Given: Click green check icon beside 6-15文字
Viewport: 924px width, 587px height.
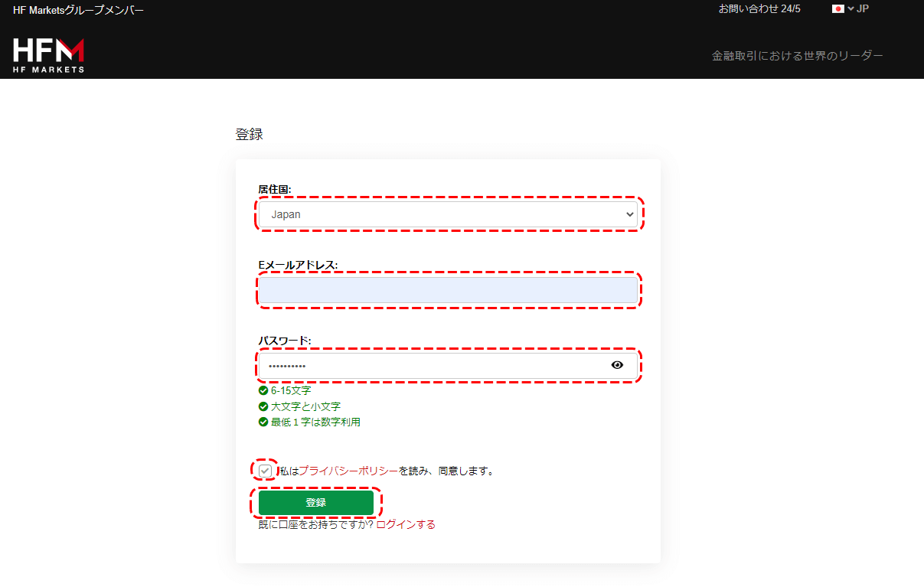Looking at the screenshot, I should point(263,390).
